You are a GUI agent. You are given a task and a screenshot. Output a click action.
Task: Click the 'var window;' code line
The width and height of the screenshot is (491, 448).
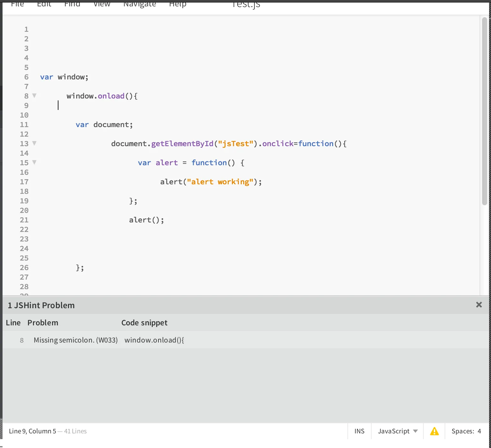(x=64, y=77)
